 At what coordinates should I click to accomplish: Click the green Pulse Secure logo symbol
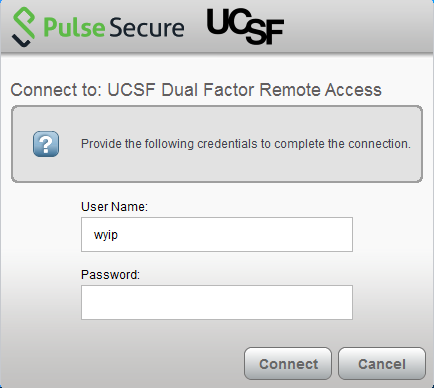click(x=23, y=27)
